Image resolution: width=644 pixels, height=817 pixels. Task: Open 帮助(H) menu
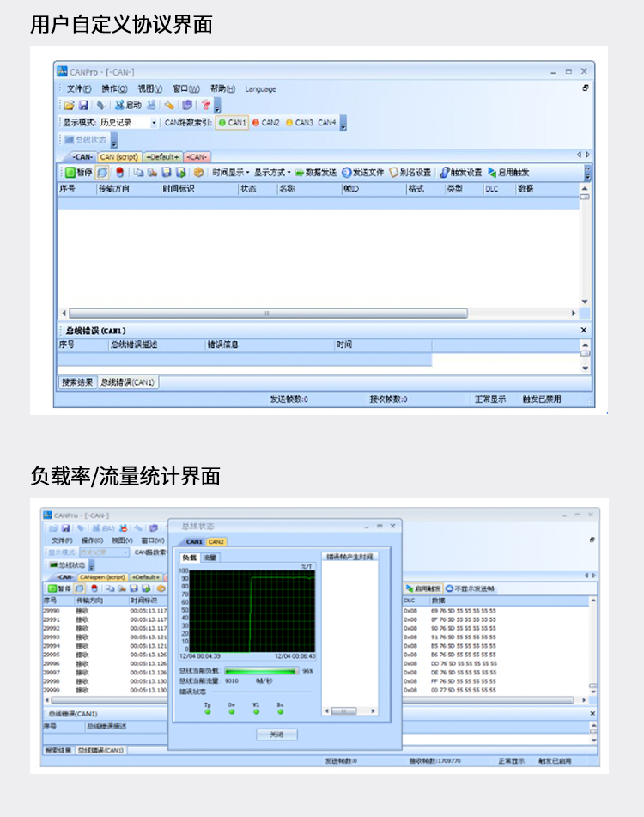222,89
